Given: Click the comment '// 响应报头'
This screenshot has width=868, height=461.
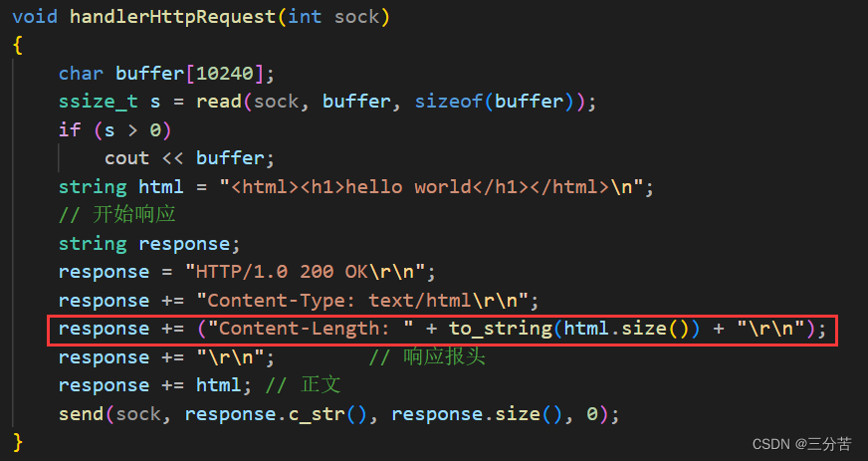Looking at the screenshot, I should click(x=427, y=357).
